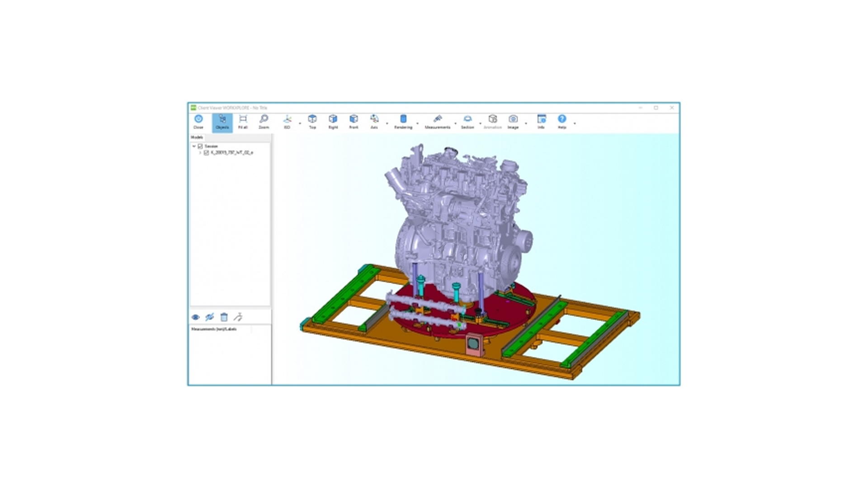Click the trash delete icon
The height and width of the screenshot is (488, 868).
pyautogui.click(x=224, y=317)
